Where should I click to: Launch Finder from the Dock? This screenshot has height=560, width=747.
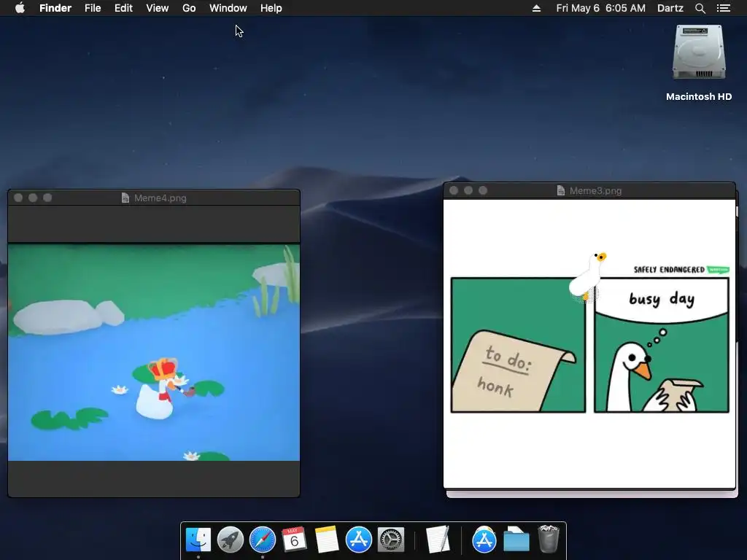(198, 540)
